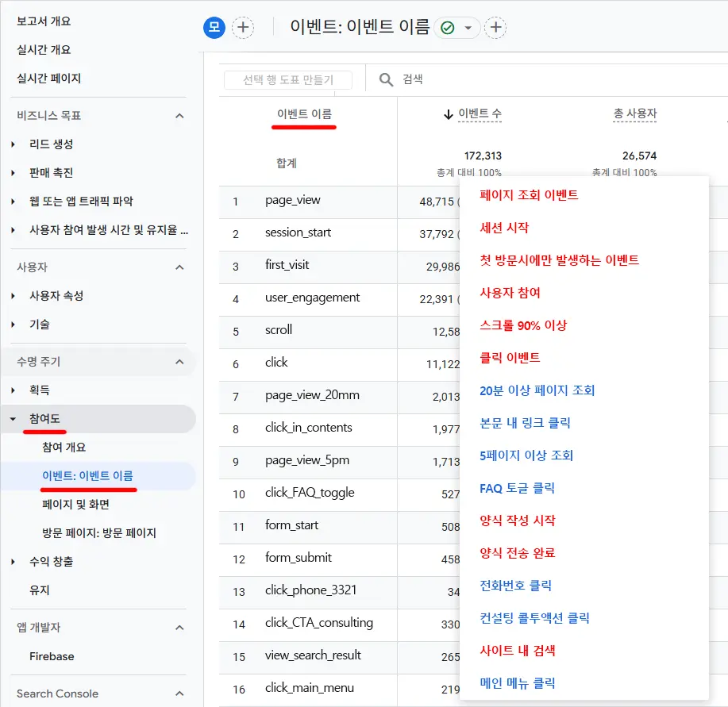Open 방문 페이지: 방문 페이지 report

(99, 533)
